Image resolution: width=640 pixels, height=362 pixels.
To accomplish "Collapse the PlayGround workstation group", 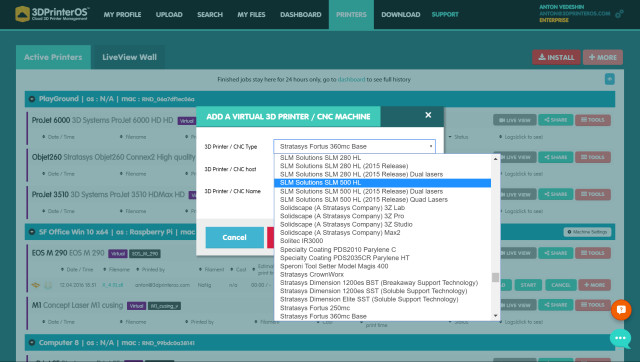I will coord(32,99).
